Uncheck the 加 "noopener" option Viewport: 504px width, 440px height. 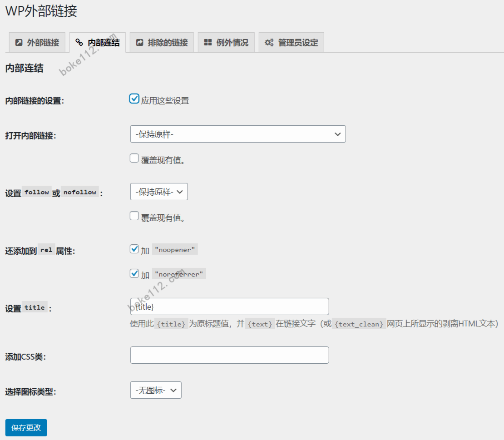(x=134, y=249)
